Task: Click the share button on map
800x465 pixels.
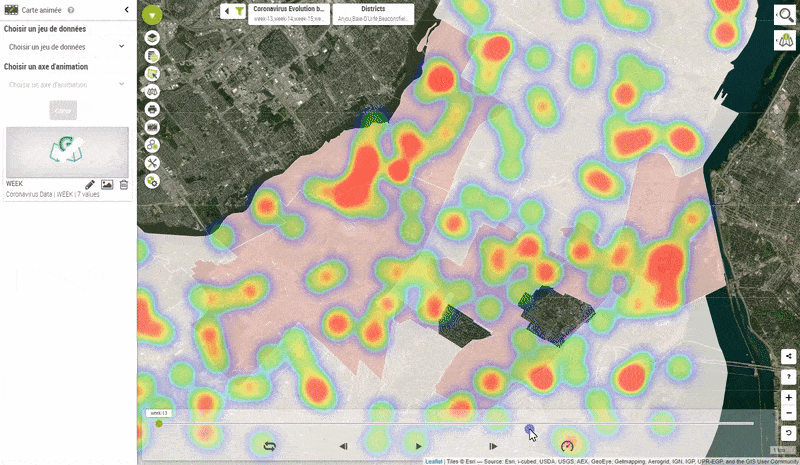Action: (789, 356)
